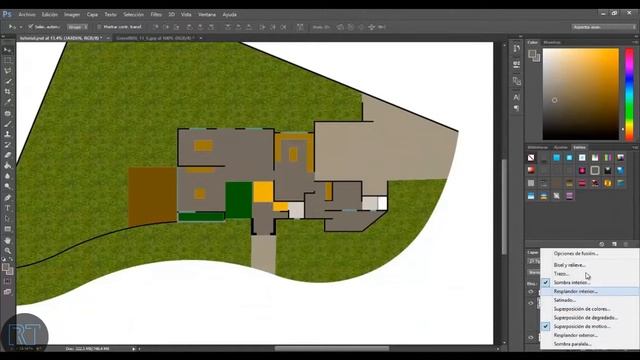Create new style in Estilos panel
This screenshot has width=640, height=360.
(x=614, y=244)
